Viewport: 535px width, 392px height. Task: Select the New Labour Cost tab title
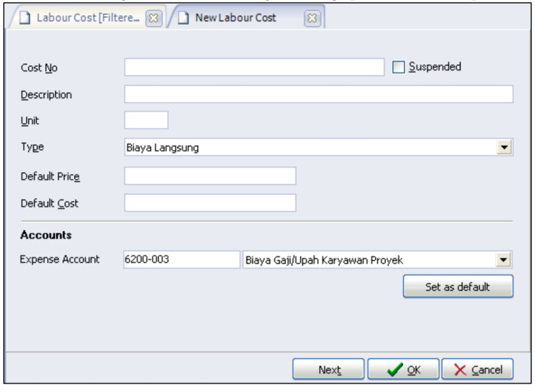(x=237, y=18)
